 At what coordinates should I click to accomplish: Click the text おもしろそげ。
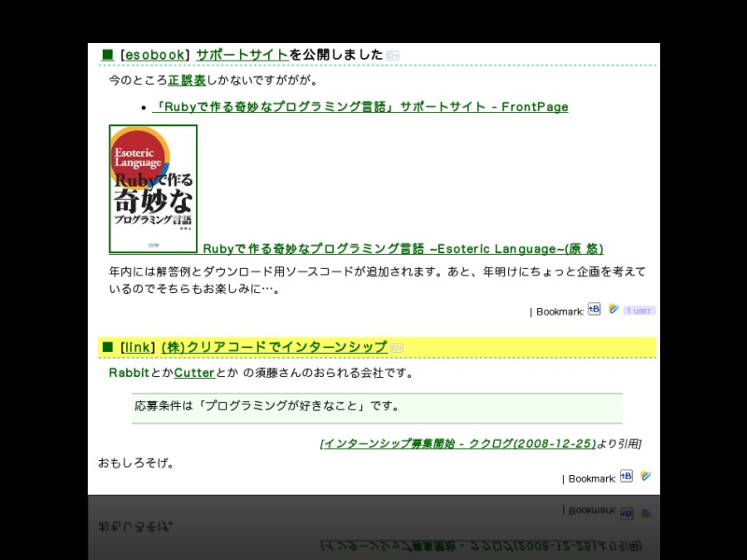pos(136,462)
